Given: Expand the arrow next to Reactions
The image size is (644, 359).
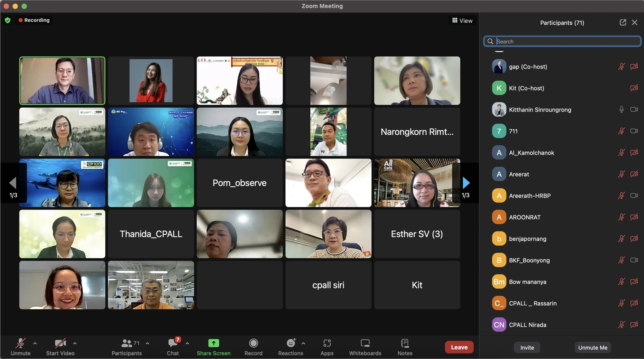Looking at the screenshot, I should pyautogui.click(x=303, y=343).
